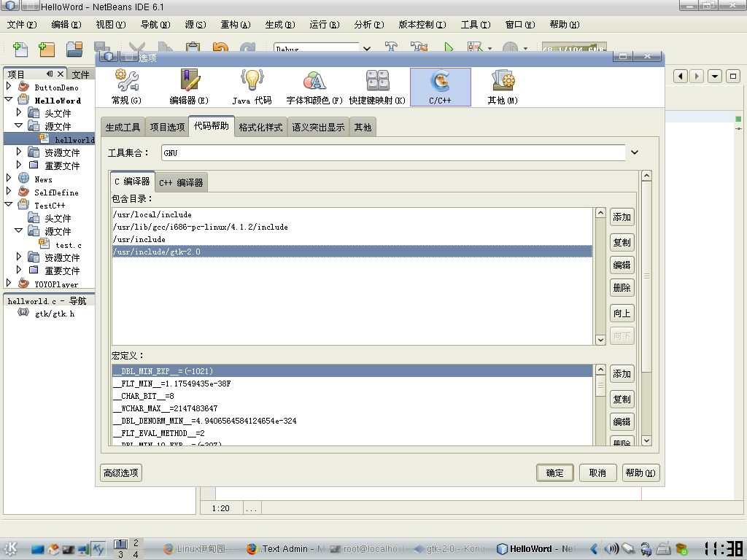Select /usr/local/include in include list
Screen dimensions: 747x560
352,214
